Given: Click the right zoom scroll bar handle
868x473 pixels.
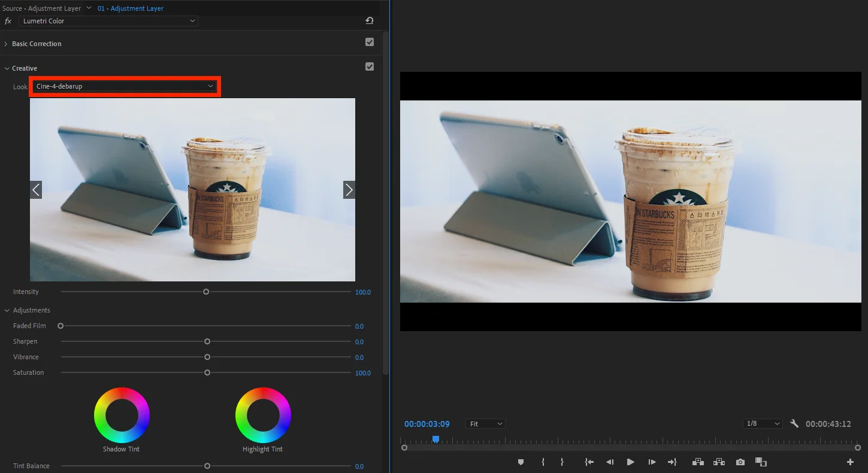Looking at the screenshot, I should tap(858, 447).
